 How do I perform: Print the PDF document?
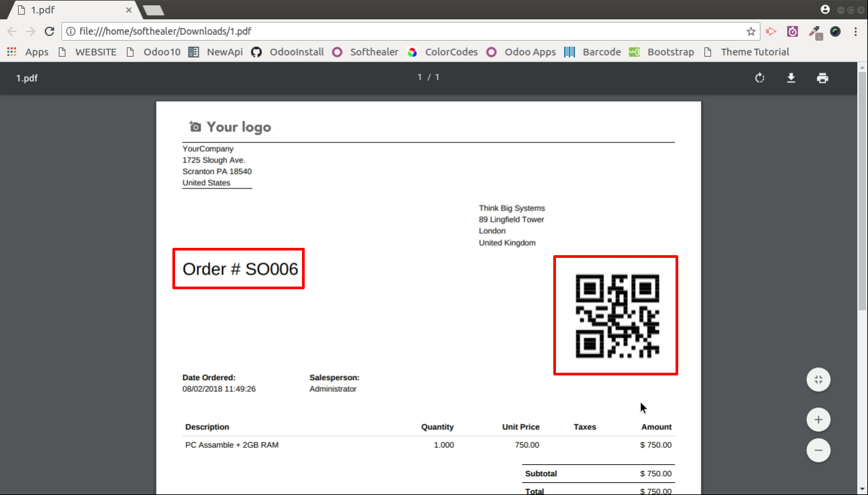[823, 78]
